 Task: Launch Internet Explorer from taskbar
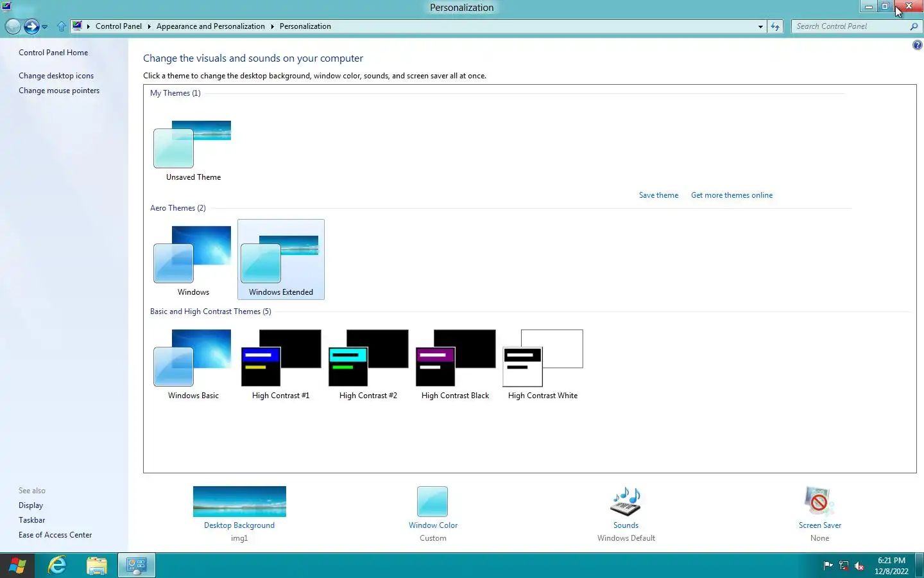57,566
